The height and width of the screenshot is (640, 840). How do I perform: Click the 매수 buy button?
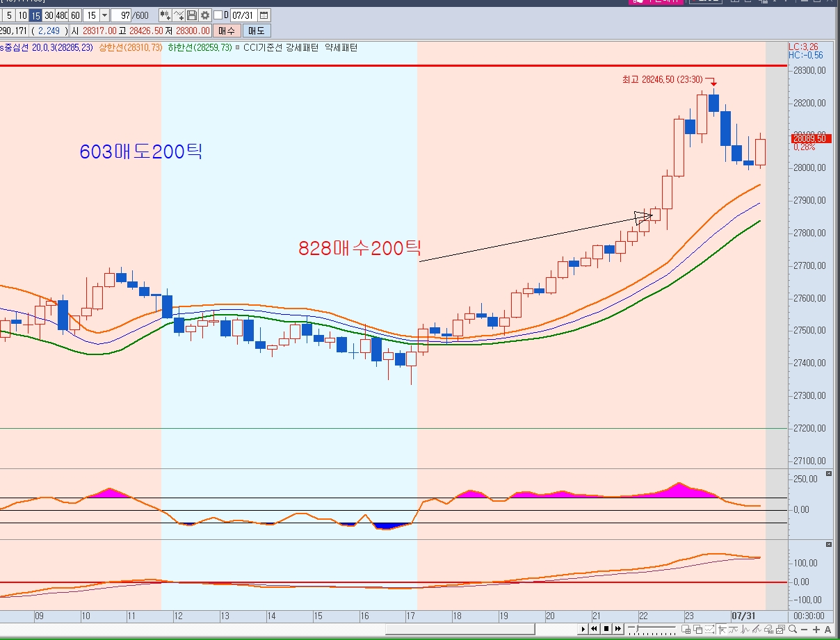(x=227, y=31)
